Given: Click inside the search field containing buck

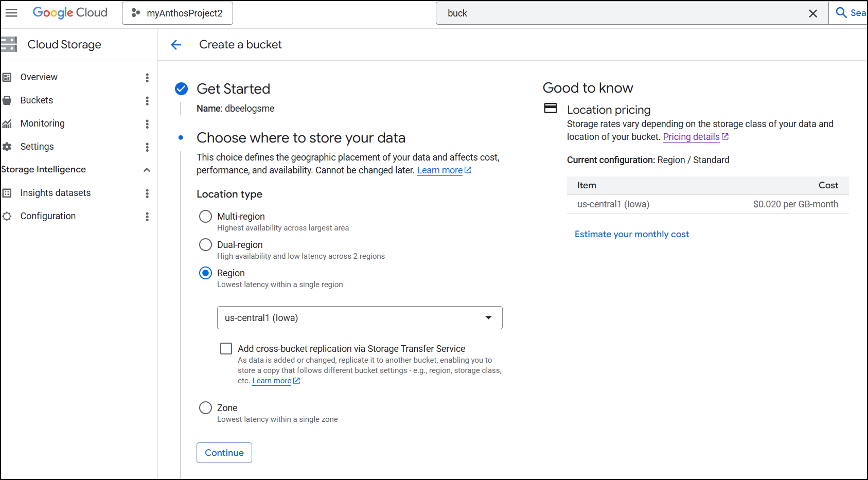Looking at the screenshot, I should coord(617,13).
